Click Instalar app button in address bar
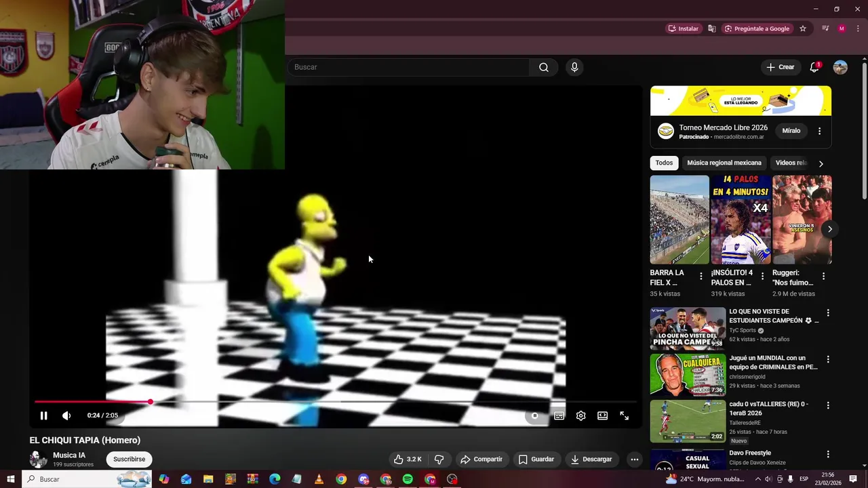868x488 pixels. pos(684,28)
